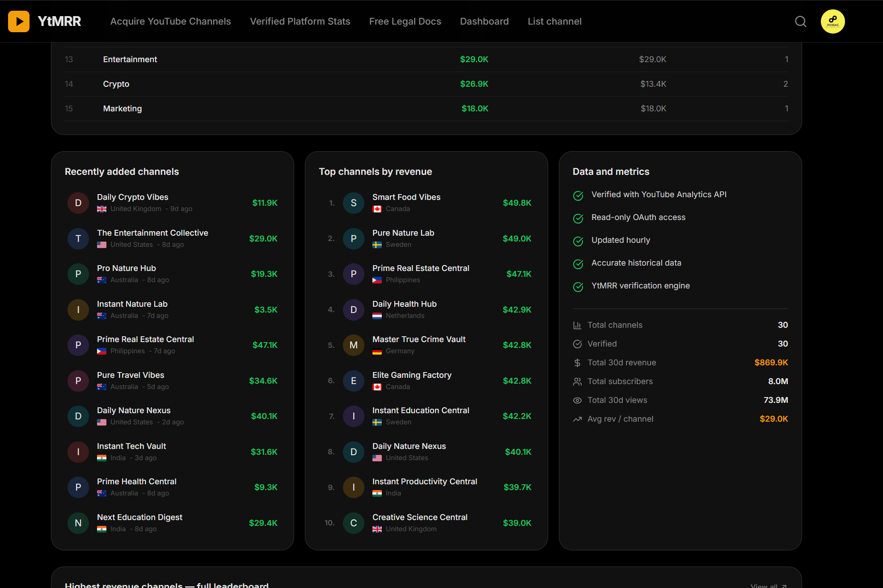Click Next Education Digest 'N' avatar
This screenshot has height=588, width=883.
coord(78,523)
